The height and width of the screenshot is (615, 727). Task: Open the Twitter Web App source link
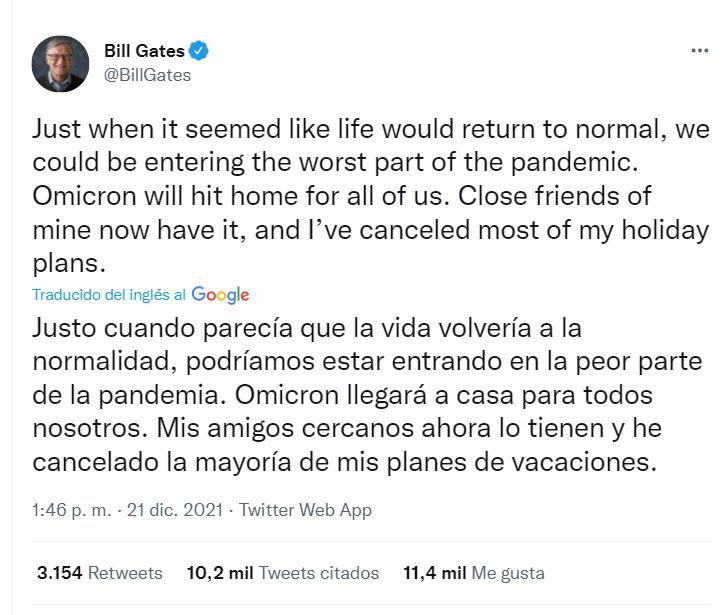pyautogui.click(x=305, y=510)
